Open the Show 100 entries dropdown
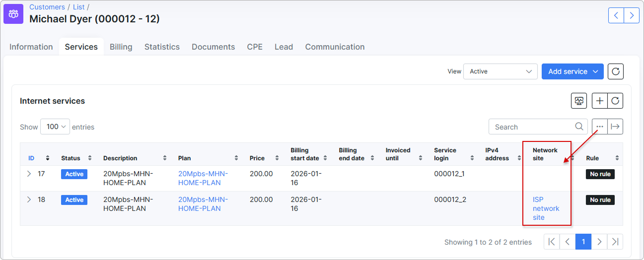644x260 pixels. tap(55, 127)
